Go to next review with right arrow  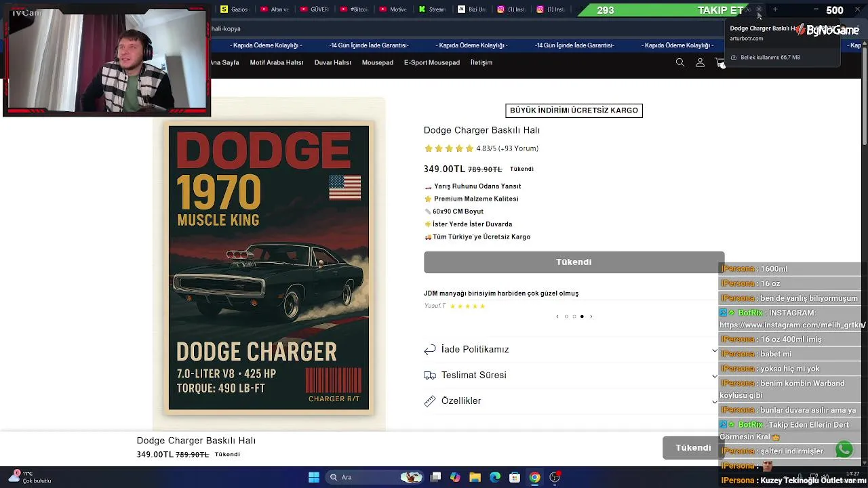pyautogui.click(x=591, y=317)
